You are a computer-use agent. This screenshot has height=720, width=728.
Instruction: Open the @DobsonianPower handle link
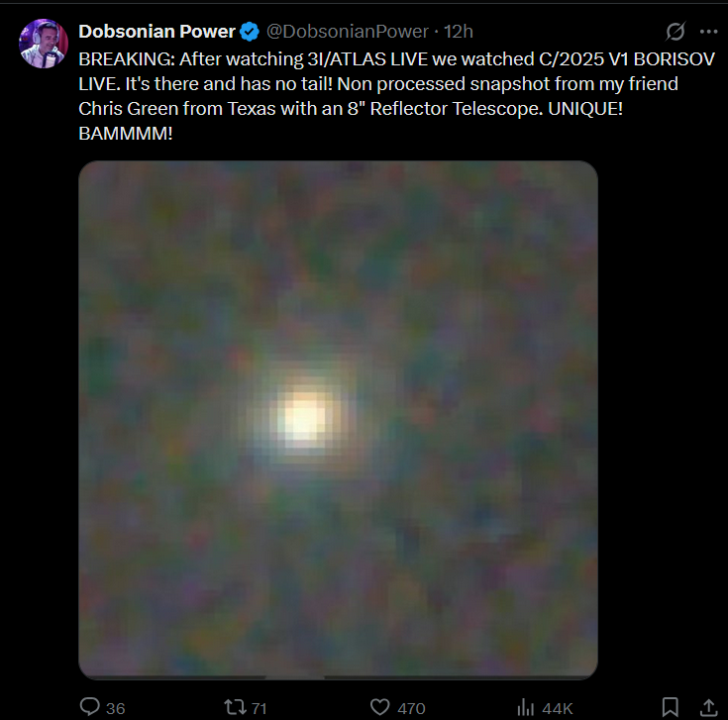click(348, 32)
